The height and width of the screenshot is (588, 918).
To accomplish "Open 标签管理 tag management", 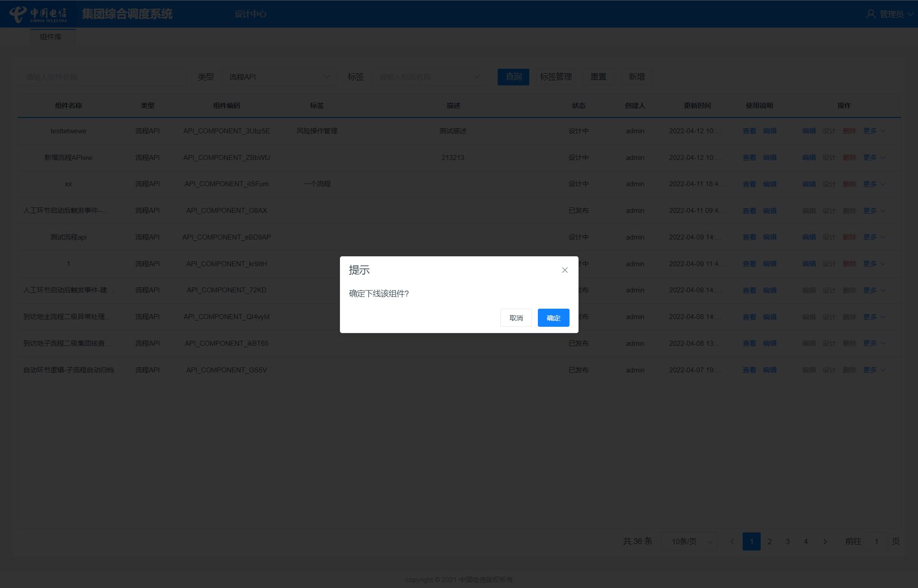I will pyautogui.click(x=556, y=77).
